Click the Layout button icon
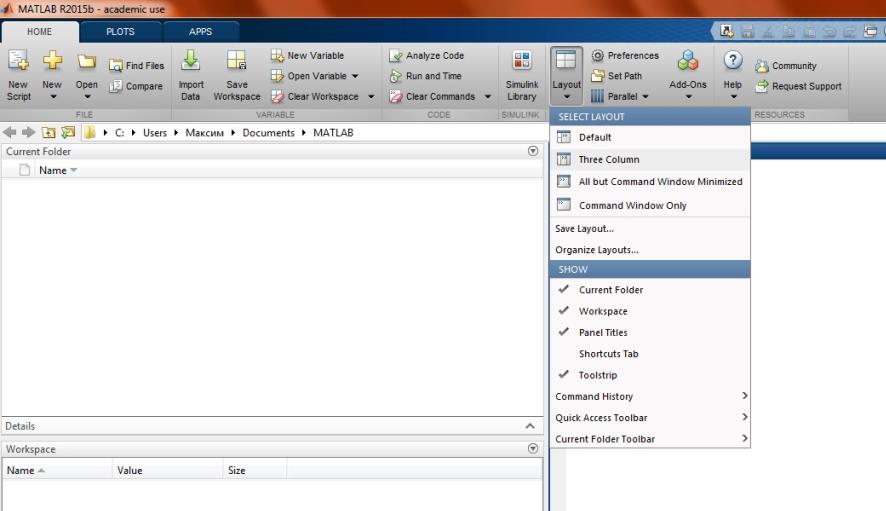The width and height of the screenshot is (886, 511). point(566,60)
